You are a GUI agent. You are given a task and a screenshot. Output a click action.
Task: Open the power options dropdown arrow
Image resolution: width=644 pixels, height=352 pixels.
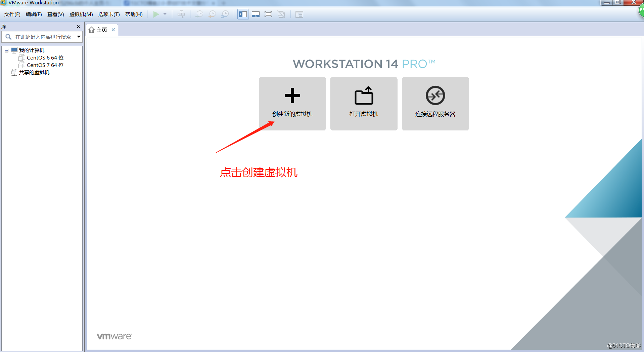(165, 14)
